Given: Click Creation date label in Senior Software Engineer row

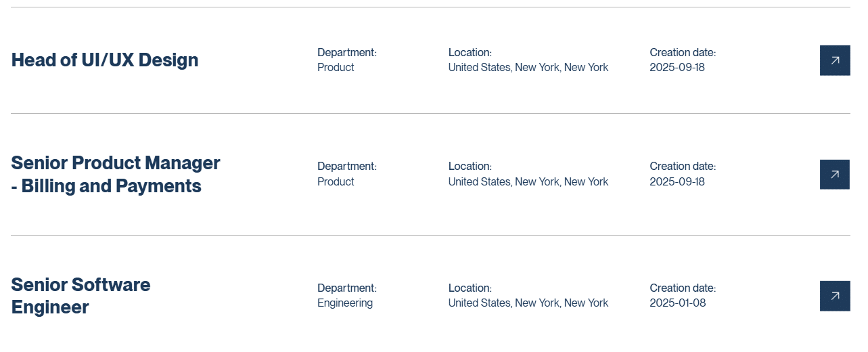Looking at the screenshot, I should pyautogui.click(x=683, y=288).
